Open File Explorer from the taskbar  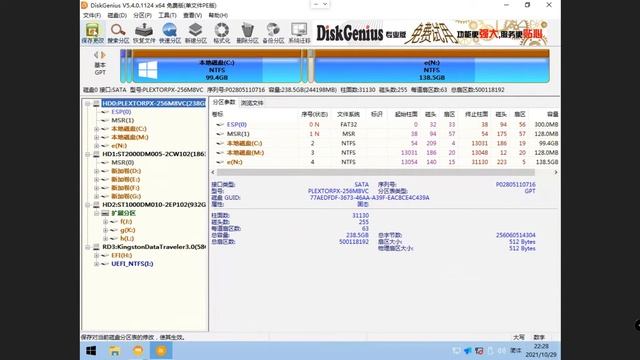pyautogui.click(x=115, y=351)
